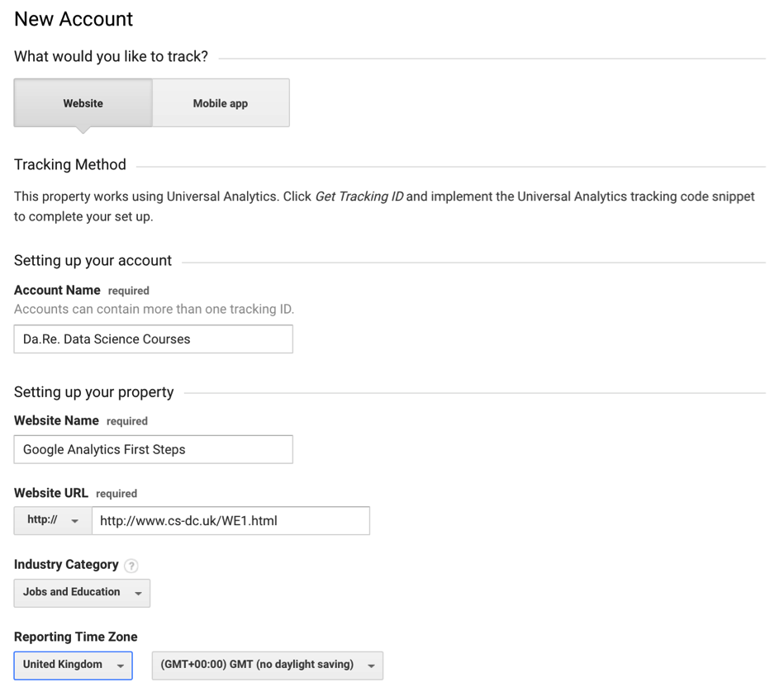Click the Industry Category label text
The height and width of the screenshot is (687, 784).
coord(66,565)
